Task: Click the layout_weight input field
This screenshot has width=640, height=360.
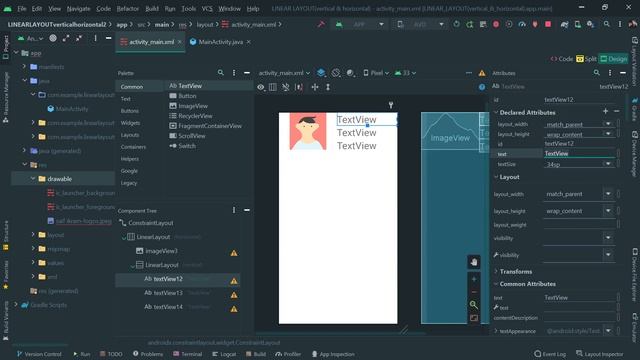Action: (x=579, y=224)
